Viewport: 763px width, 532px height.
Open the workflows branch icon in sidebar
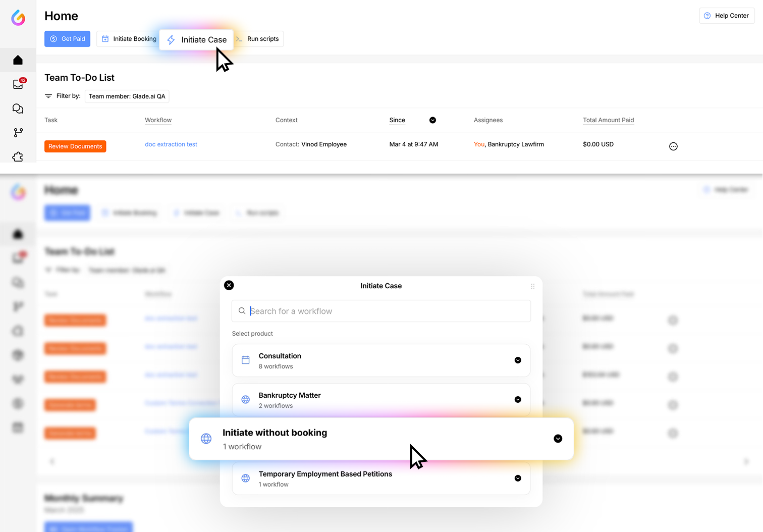coord(18,133)
